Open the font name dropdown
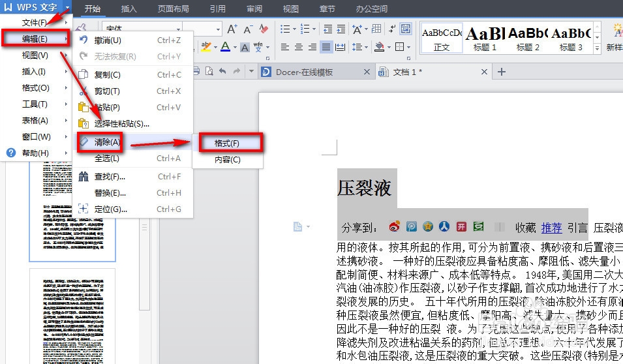 tap(178, 29)
